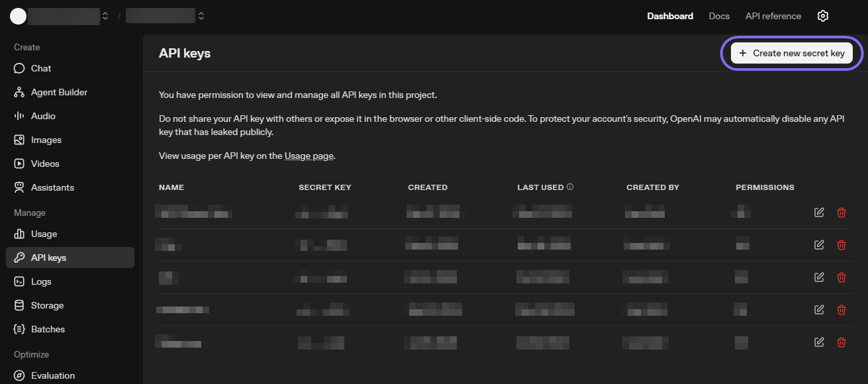The image size is (868, 384).
Task: Switch to the Dashboard tab
Action: click(x=669, y=16)
